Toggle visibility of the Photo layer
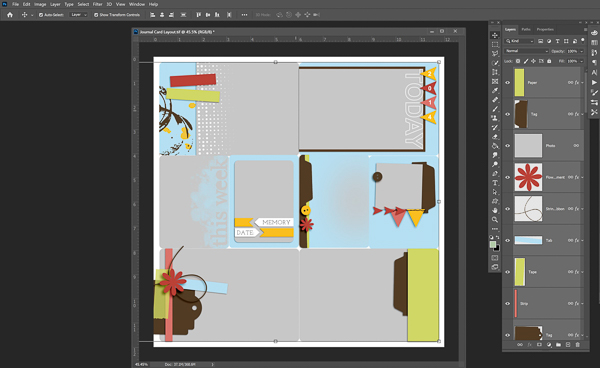 tap(508, 146)
